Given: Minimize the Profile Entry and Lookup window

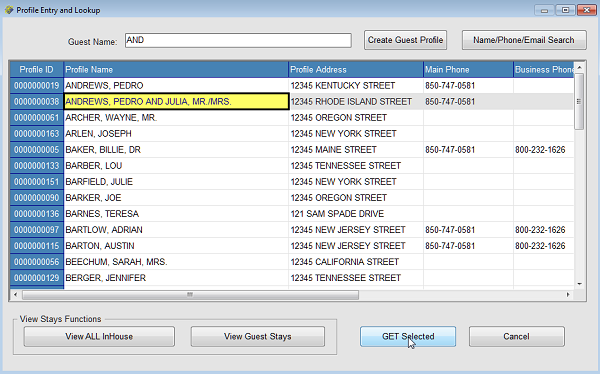Looking at the screenshot, I should point(544,10).
